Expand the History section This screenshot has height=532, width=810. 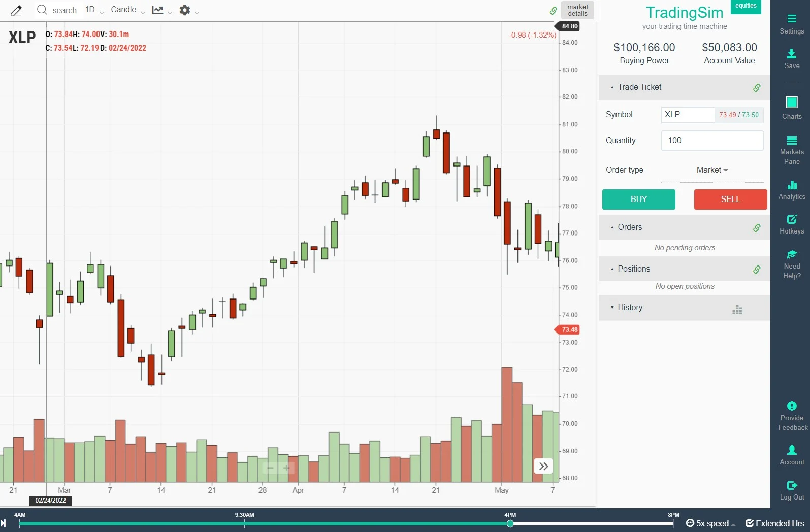tap(630, 308)
